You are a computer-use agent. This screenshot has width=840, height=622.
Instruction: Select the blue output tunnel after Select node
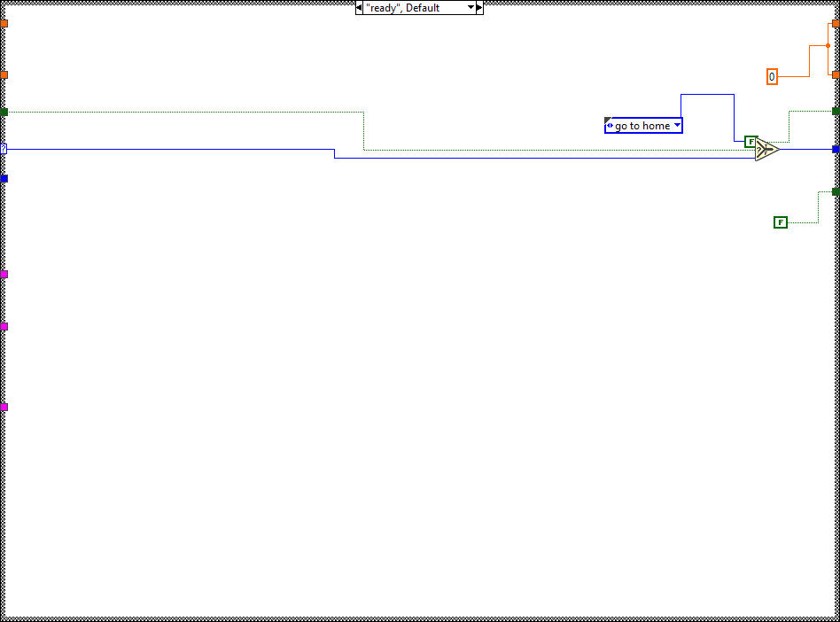(836, 149)
